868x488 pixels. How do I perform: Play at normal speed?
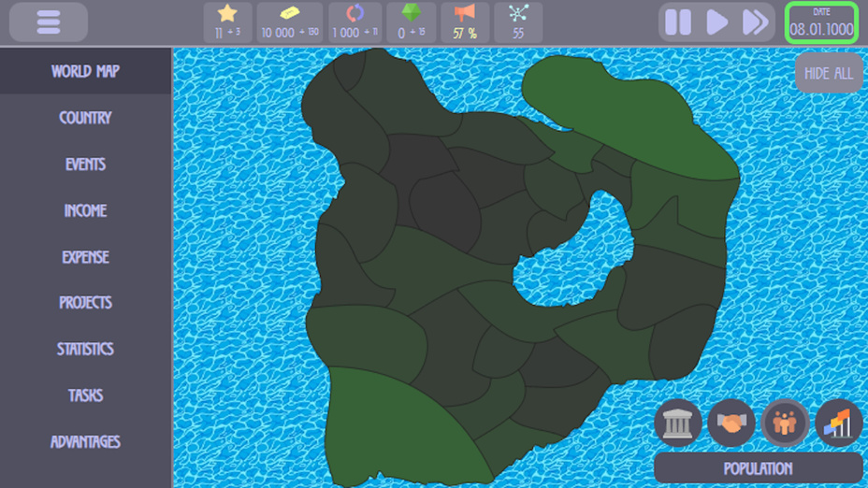click(x=716, y=22)
